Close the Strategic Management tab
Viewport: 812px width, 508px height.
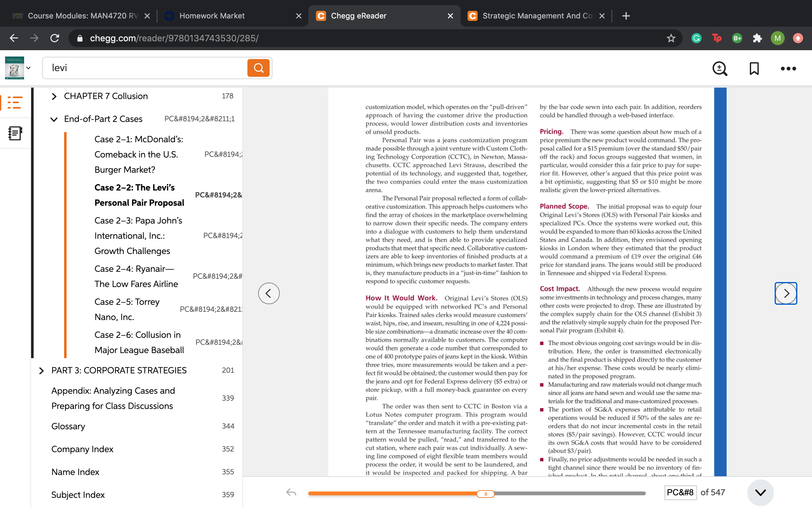click(x=602, y=16)
